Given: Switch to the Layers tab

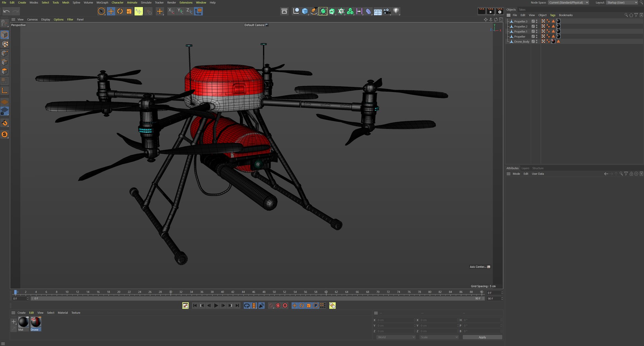Looking at the screenshot, I should click(x=525, y=168).
